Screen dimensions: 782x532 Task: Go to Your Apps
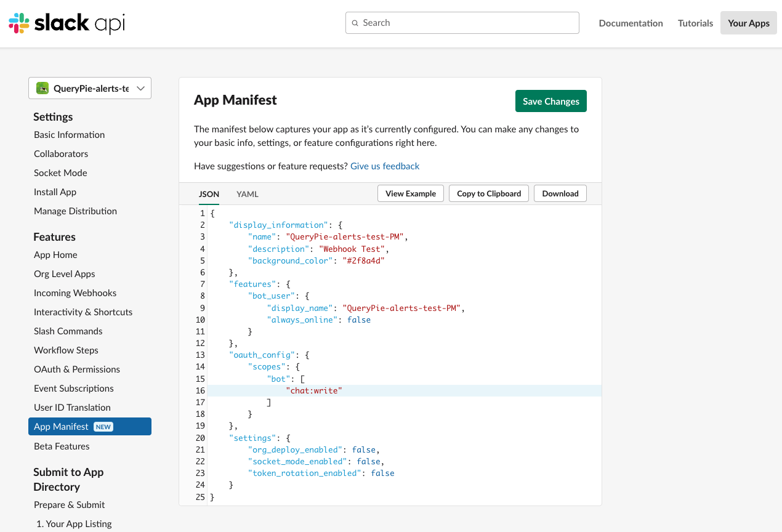(x=749, y=23)
